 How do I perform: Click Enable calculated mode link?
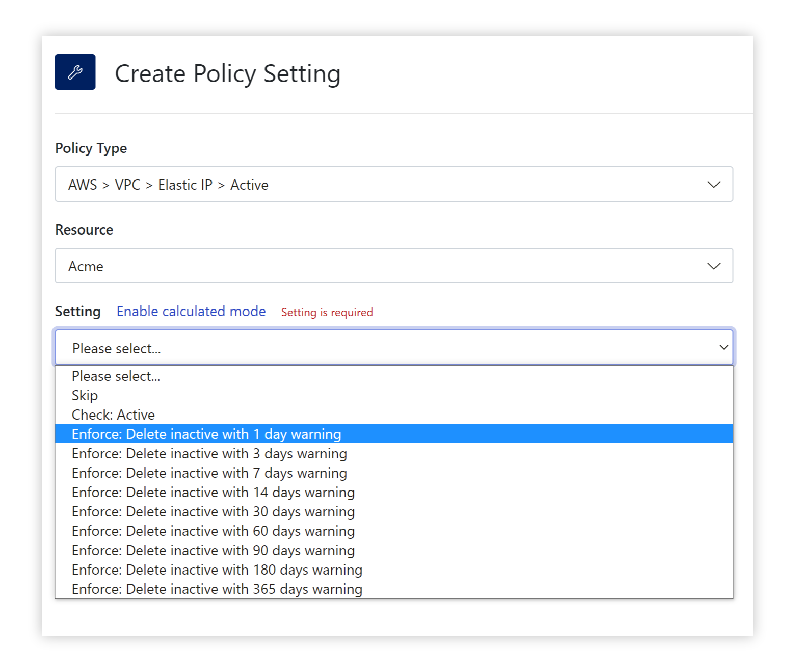click(x=191, y=311)
